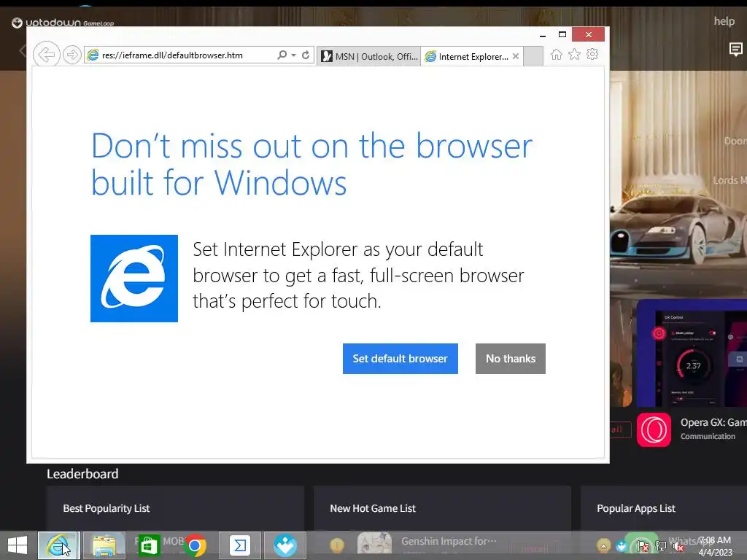747x560 pixels.
Task: Close the Internet Explorer tab
Action: tap(516, 56)
